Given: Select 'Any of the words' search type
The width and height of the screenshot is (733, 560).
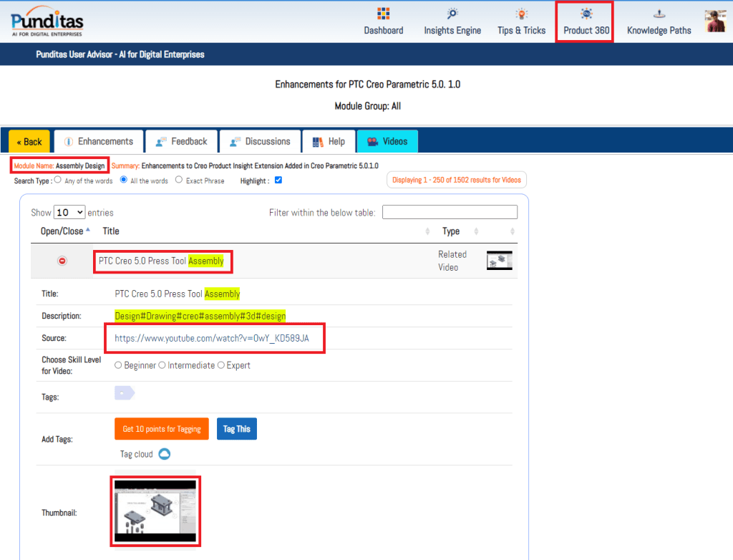Looking at the screenshot, I should coord(58,180).
